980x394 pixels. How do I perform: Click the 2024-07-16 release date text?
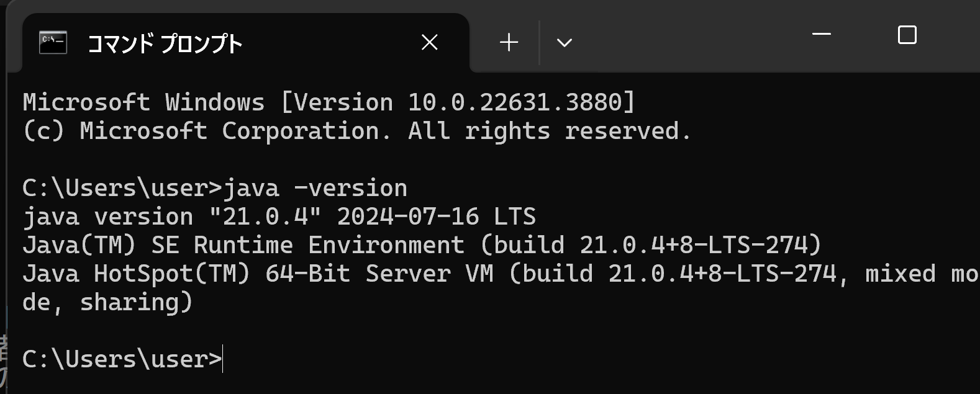[x=408, y=217]
